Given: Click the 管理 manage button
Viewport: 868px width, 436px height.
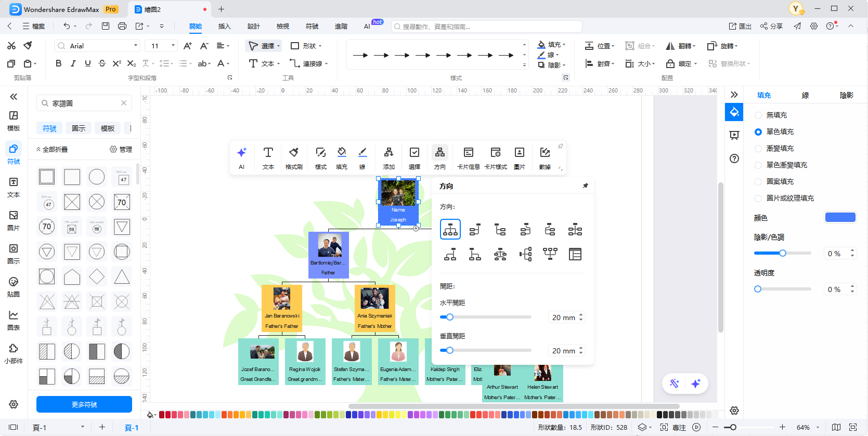Looking at the screenshot, I should (121, 150).
